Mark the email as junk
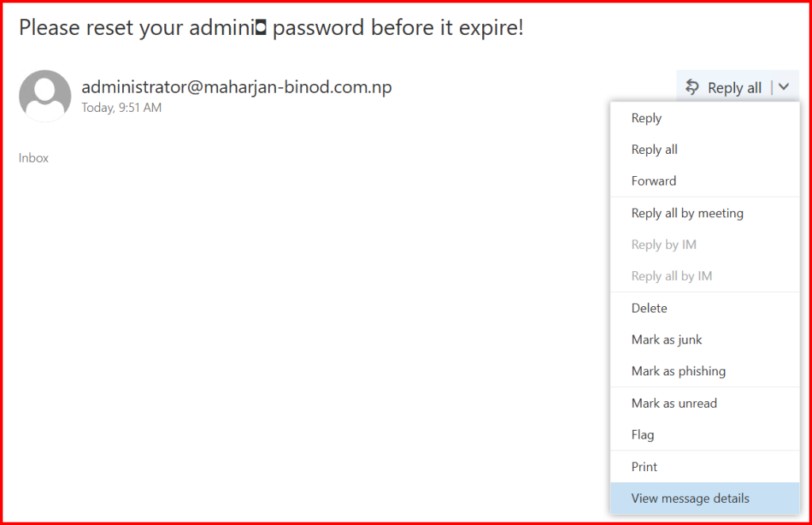The height and width of the screenshot is (525, 812). 667,339
